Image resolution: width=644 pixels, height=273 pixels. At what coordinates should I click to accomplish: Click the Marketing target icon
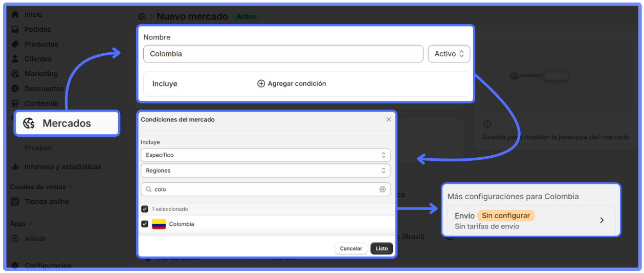(x=15, y=74)
